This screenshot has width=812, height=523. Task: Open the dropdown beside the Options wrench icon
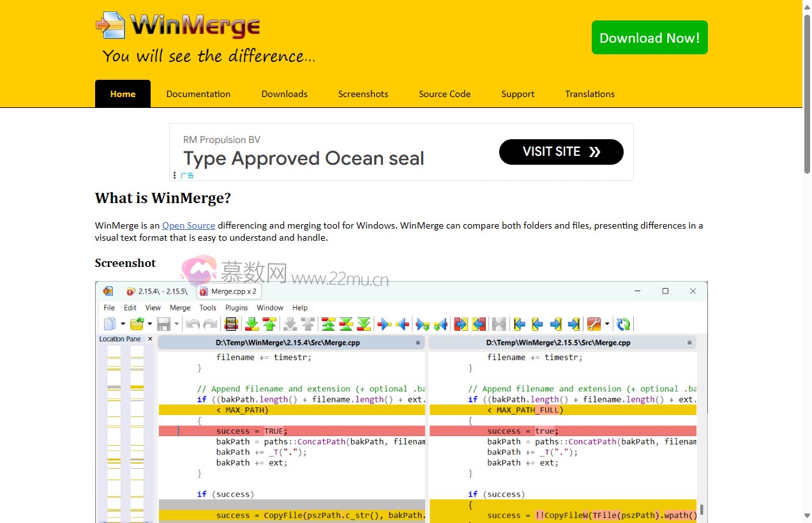coord(606,324)
